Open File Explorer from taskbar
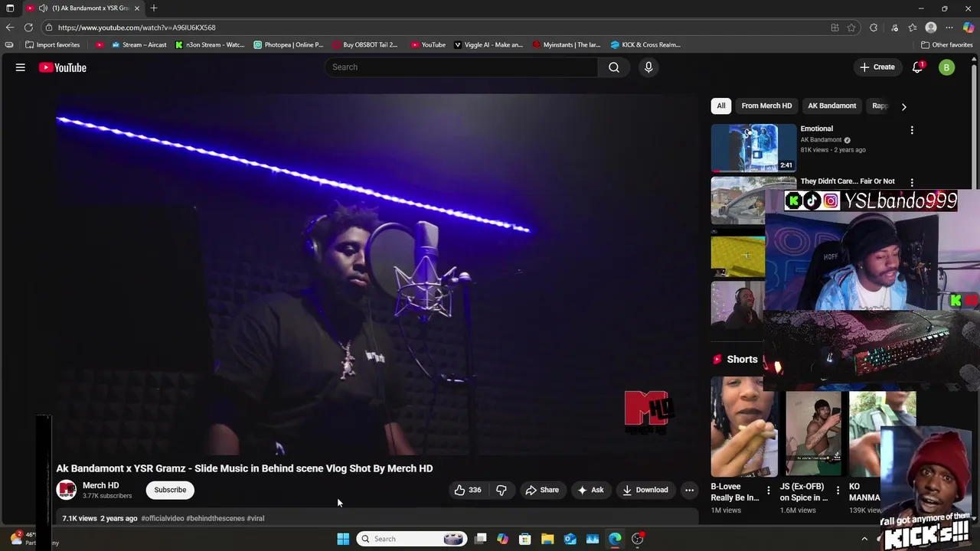Viewport: 980px width, 551px height. click(547, 539)
